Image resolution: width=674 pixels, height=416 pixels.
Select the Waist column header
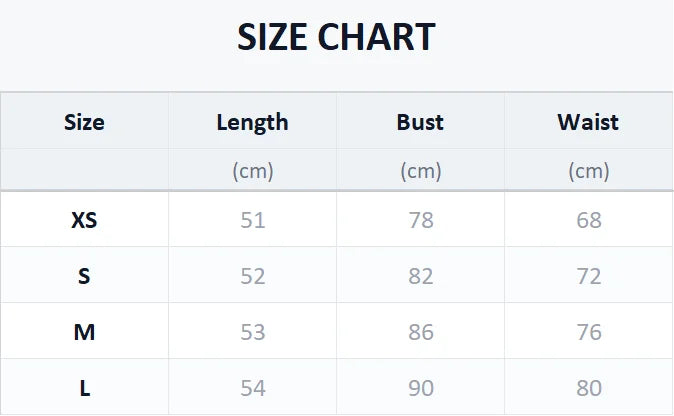(588, 122)
